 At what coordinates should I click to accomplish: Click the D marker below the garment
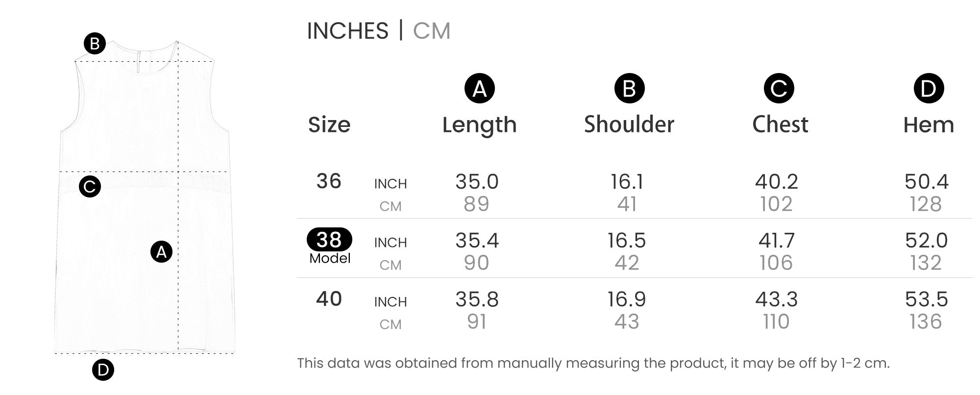[103, 370]
